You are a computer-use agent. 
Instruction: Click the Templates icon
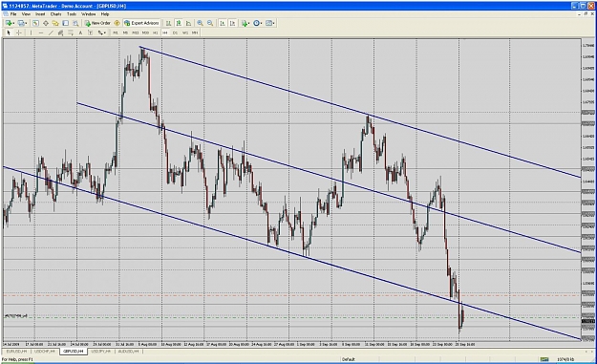268,23
